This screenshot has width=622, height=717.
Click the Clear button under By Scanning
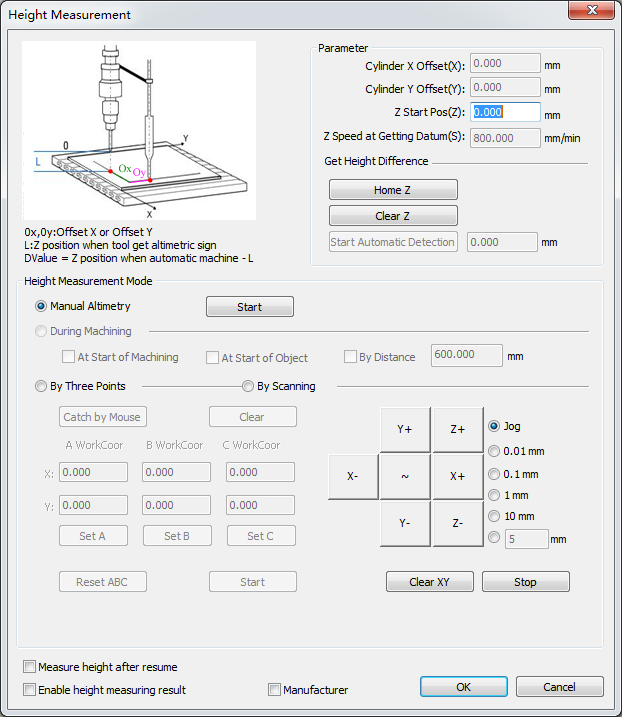[x=252, y=417]
